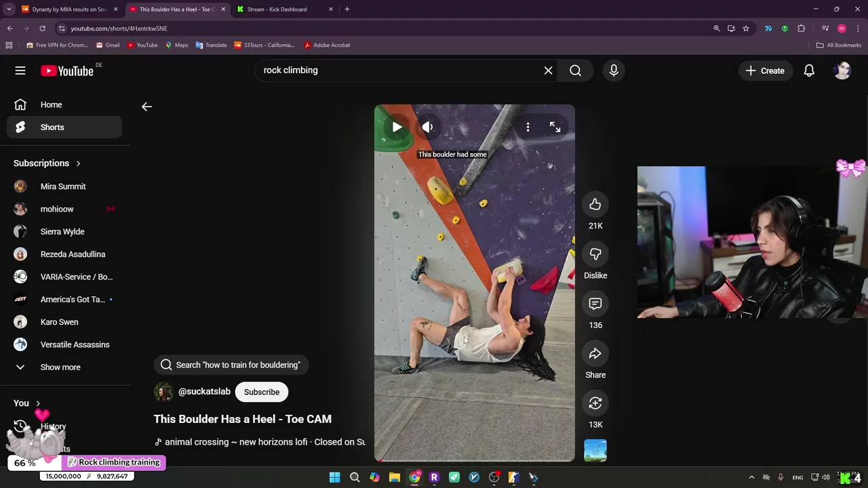Seek on the Short's progress bar
Image resolution: width=868 pixels, height=488 pixels.
(475, 460)
